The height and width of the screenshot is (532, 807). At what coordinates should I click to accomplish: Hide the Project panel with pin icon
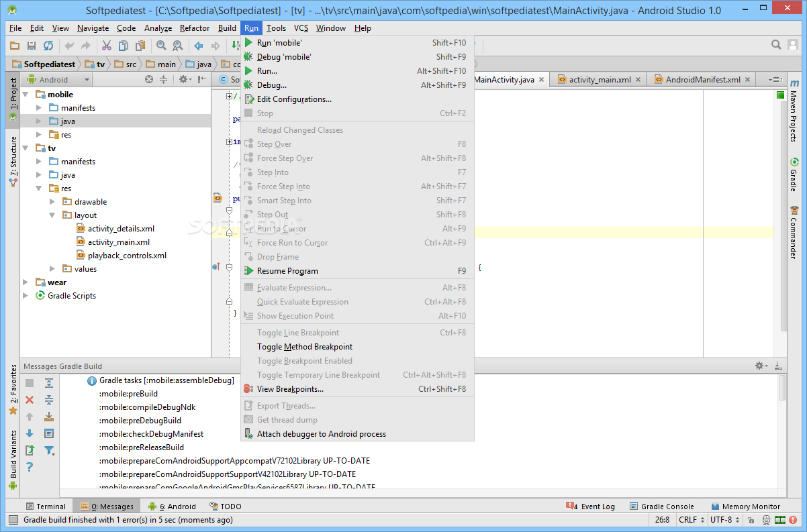(201, 79)
